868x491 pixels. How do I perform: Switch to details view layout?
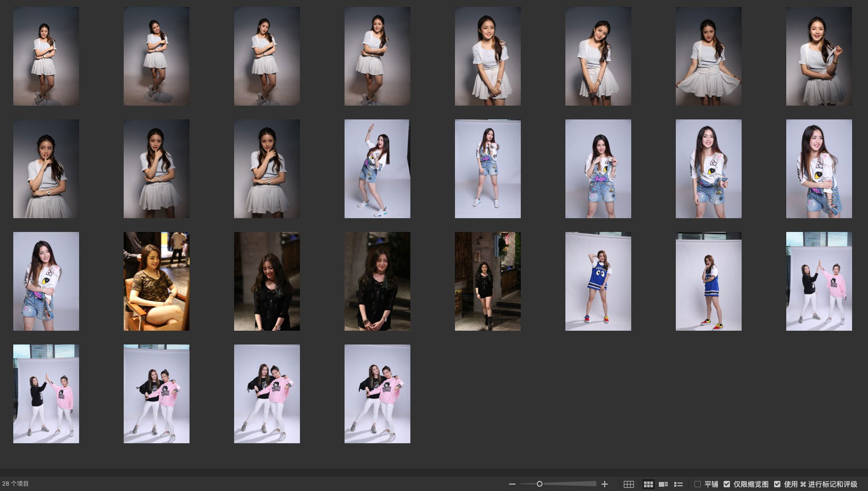tap(663, 484)
